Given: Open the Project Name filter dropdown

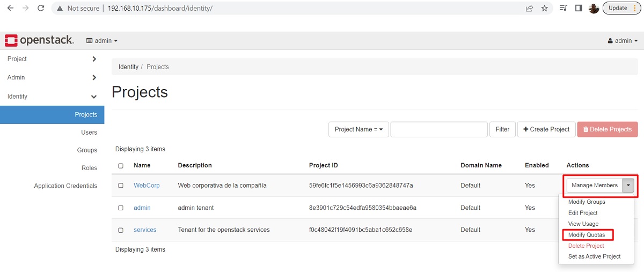Looking at the screenshot, I should coord(358,129).
